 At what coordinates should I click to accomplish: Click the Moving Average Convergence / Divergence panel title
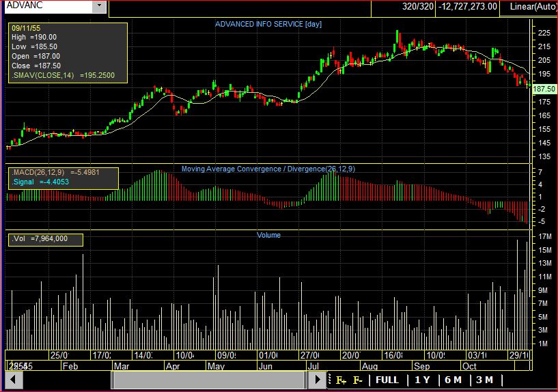point(268,169)
